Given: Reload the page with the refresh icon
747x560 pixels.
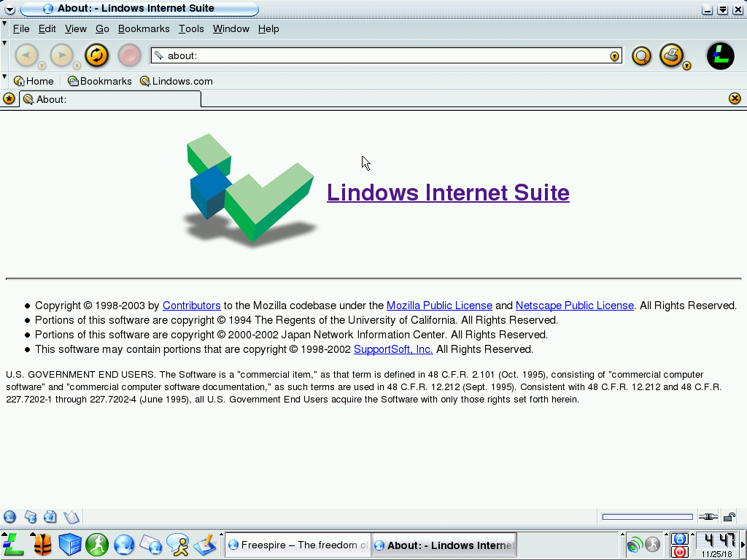Looking at the screenshot, I should [97, 55].
